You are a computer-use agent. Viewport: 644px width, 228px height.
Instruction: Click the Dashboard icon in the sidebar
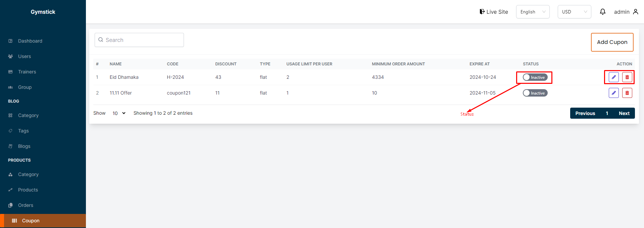click(10, 41)
